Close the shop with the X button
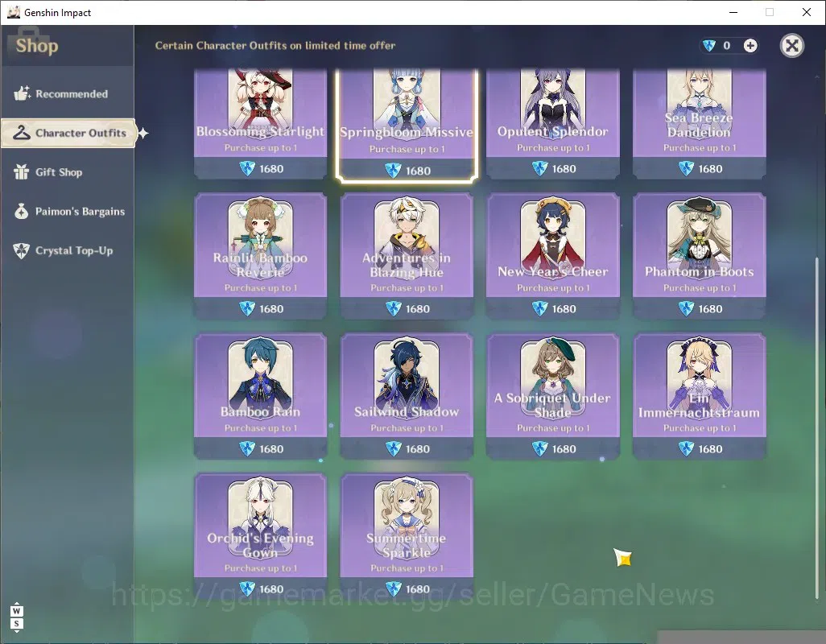Viewport: 826px width, 644px height. (x=791, y=46)
